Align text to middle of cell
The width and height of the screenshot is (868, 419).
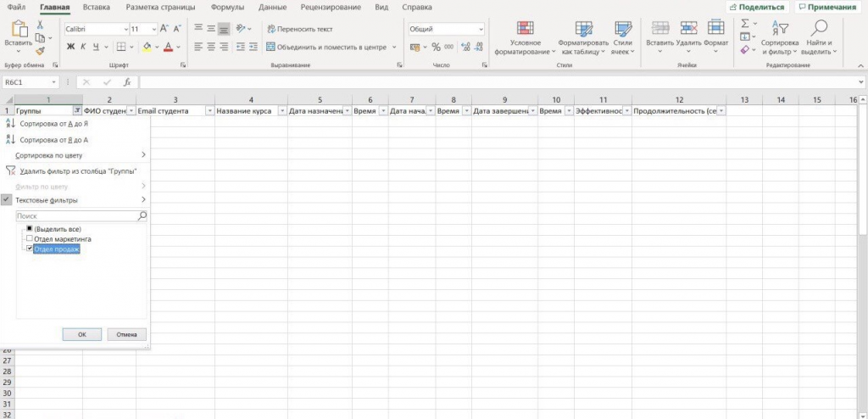(x=211, y=28)
